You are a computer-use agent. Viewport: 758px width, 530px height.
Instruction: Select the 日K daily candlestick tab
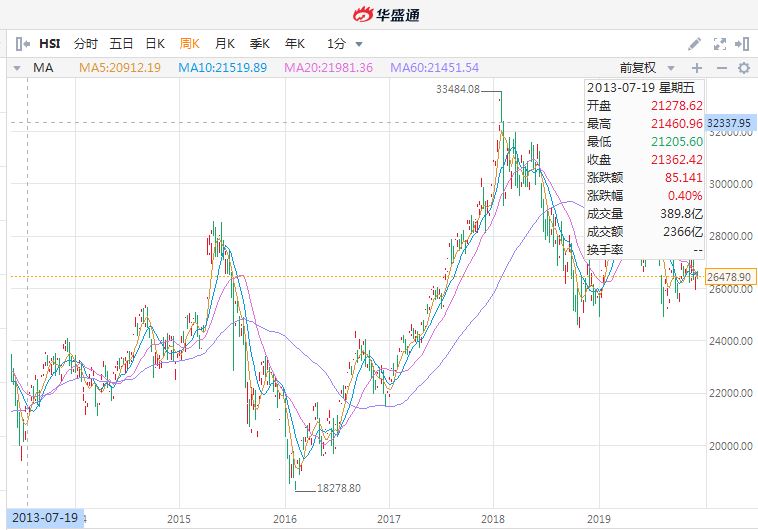pos(155,44)
